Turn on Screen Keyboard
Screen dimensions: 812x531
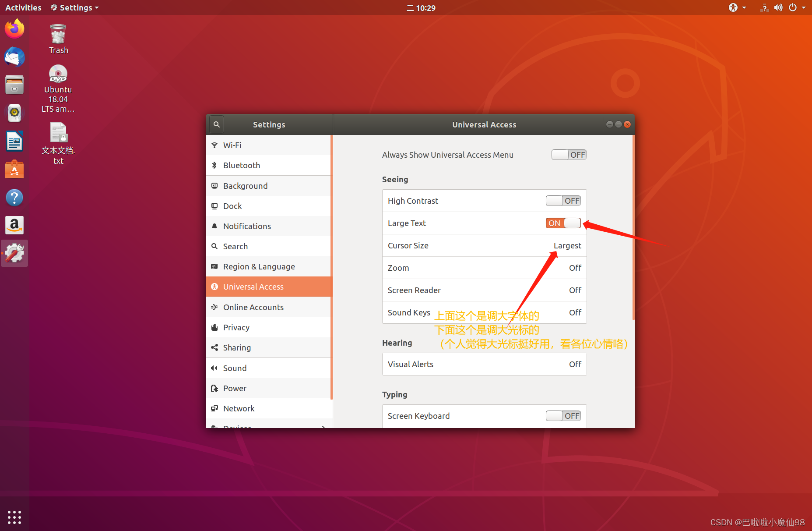pyautogui.click(x=563, y=416)
